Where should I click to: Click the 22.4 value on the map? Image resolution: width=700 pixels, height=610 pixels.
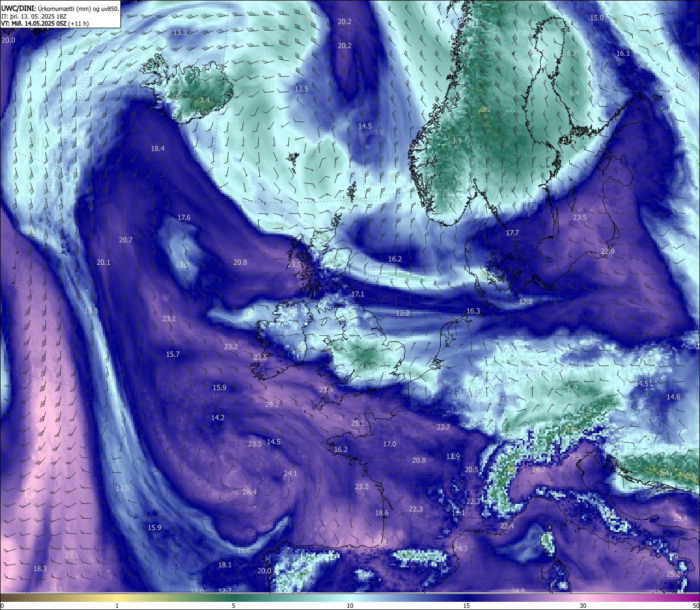tap(507, 526)
